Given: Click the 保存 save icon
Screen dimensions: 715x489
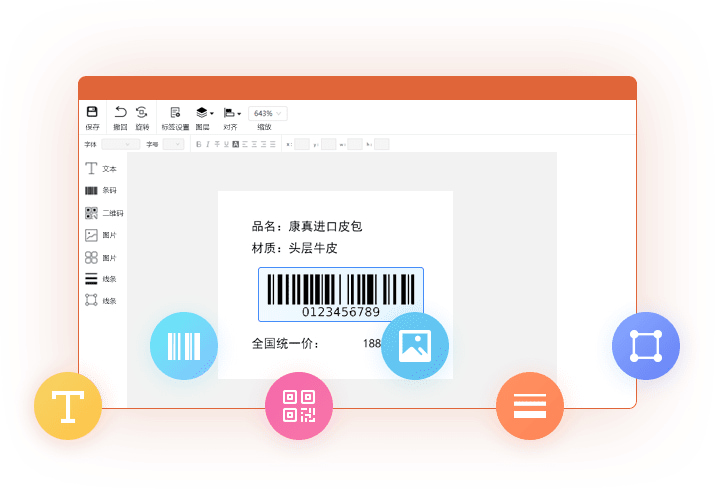Looking at the screenshot, I should (x=92, y=112).
